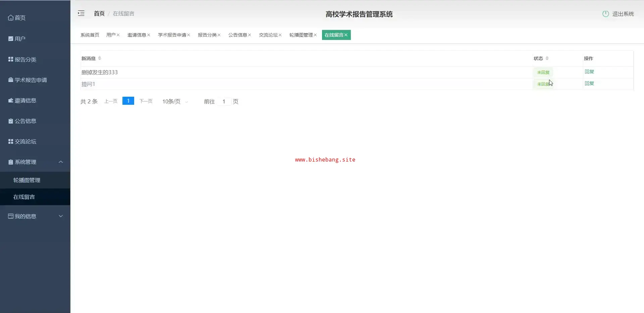Close the 学术报告申请 tab
Viewport: 644px width, 313px height.
pos(189,35)
